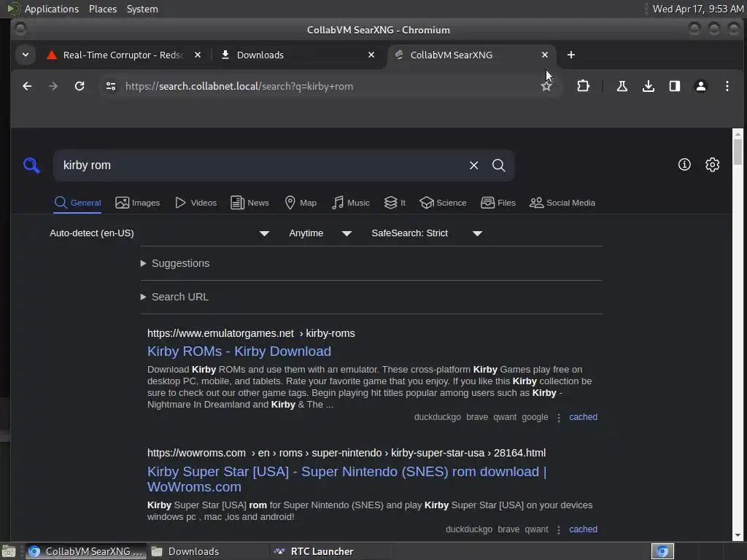Viewport: 747px width, 560px height.
Task: Select the News search category
Action: point(249,203)
